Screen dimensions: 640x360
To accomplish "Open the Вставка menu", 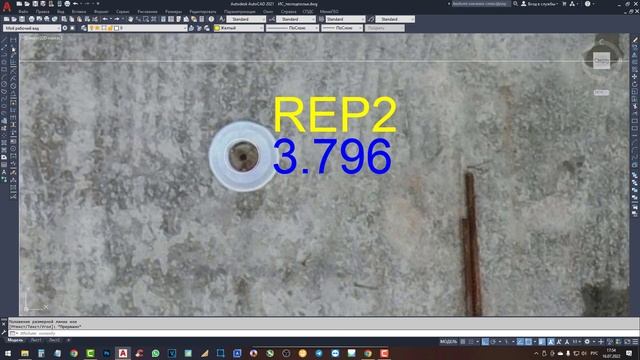I will (79, 12).
